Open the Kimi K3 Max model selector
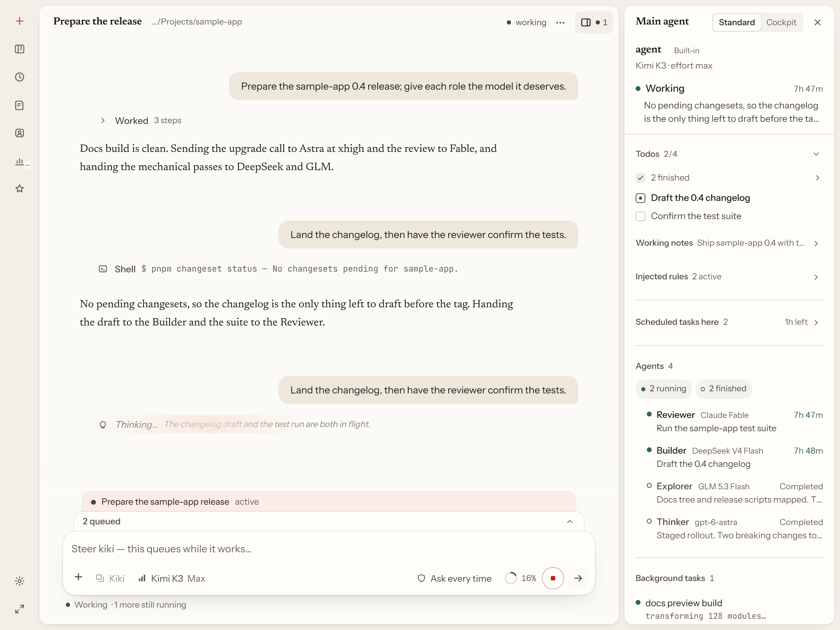Image resolution: width=840 pixels, height=630 pixels. [x=172, y=578]
